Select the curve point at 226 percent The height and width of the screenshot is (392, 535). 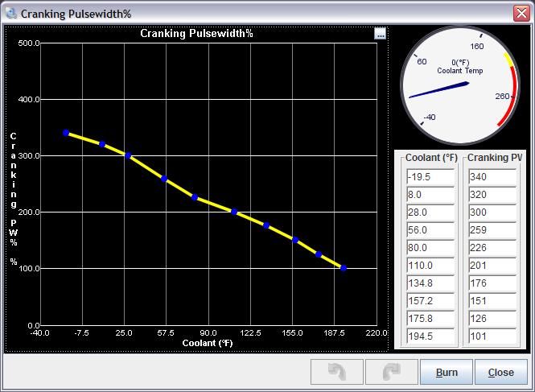tap(195, 197)
